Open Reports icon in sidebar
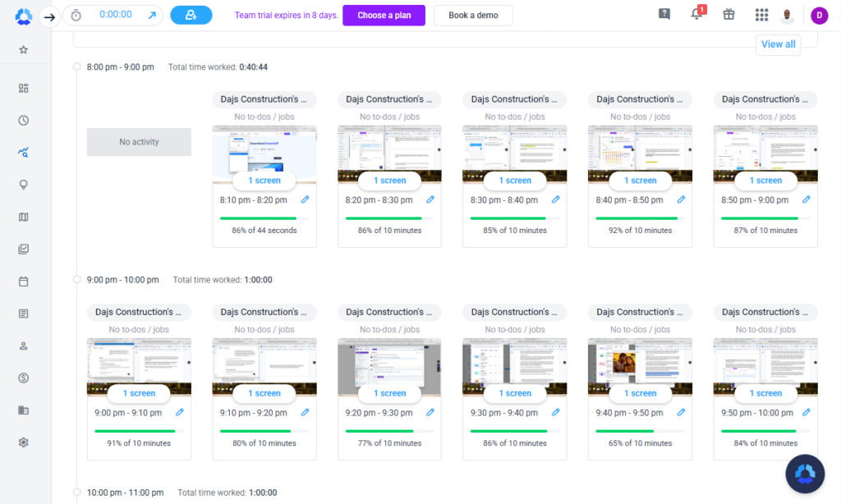 point(24,313)
